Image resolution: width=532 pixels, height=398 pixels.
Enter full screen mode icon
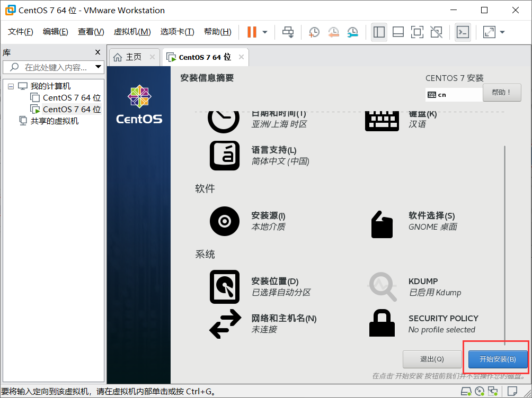tap(417, 32)
